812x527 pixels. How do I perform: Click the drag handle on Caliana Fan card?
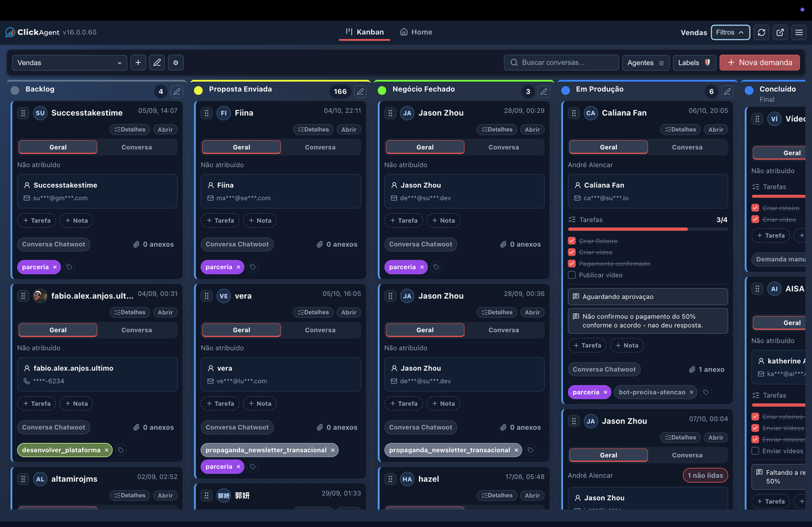574,113
